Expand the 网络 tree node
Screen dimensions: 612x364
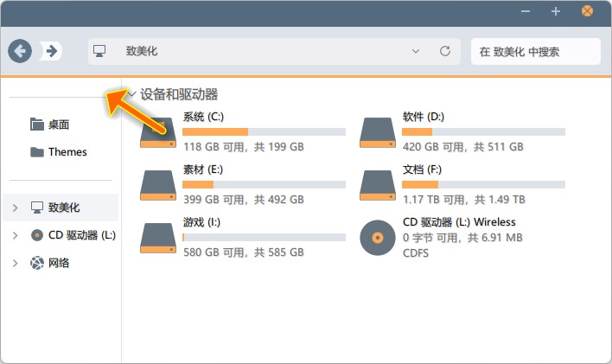pyautogui.click(x=16, y=263)
